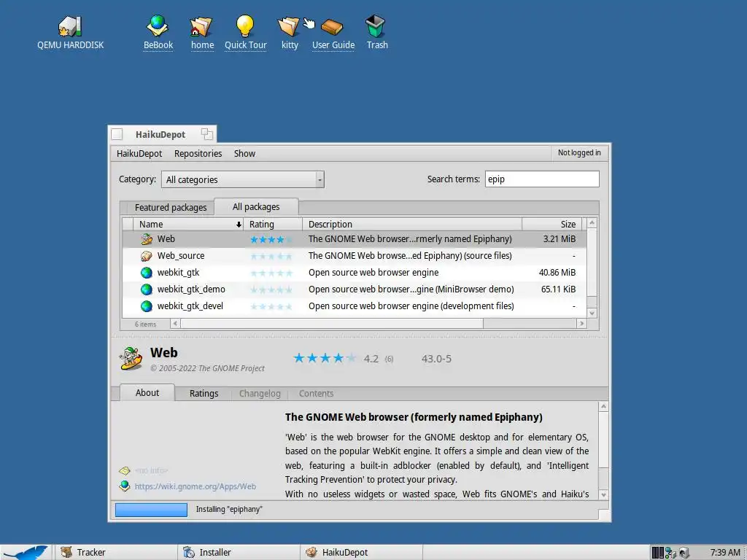Sort by the Name column header
Viewport: 747px width, 560px height.
tap(189, 224)
